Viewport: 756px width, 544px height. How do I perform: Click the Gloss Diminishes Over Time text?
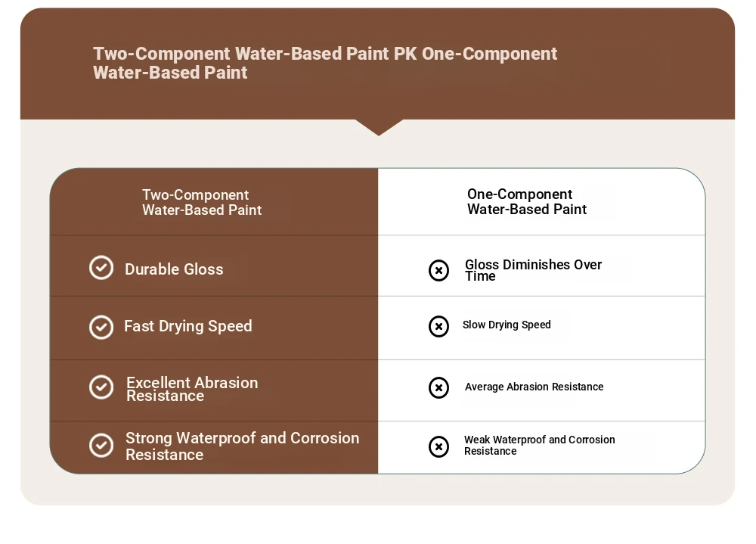pyautogui.click(x=533, y=270)
